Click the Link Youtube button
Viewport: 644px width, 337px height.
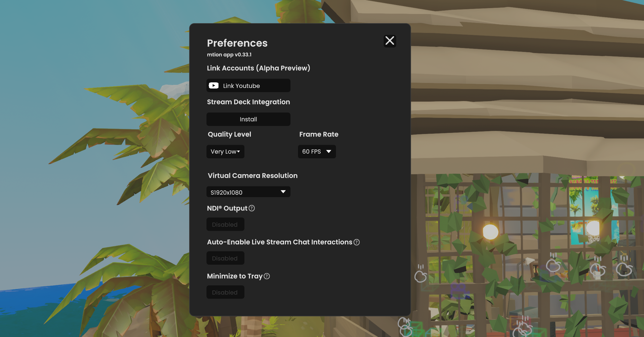click(x=248, y=85)
